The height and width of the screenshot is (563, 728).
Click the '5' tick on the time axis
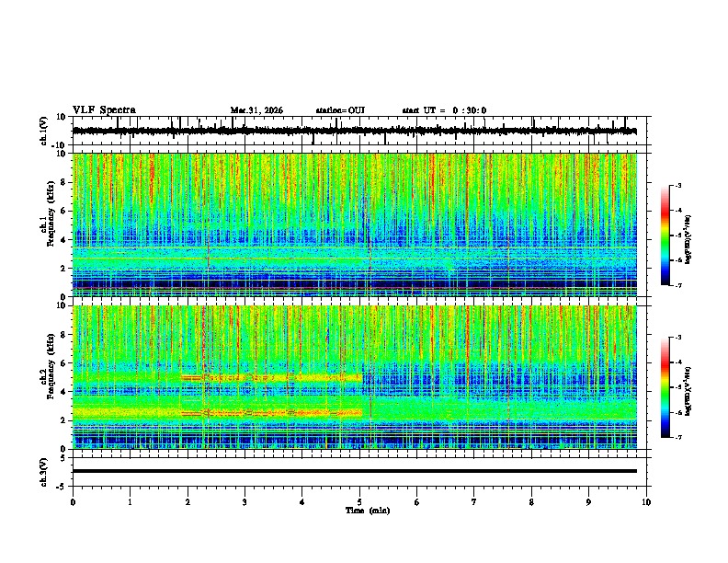coord(359,502)
